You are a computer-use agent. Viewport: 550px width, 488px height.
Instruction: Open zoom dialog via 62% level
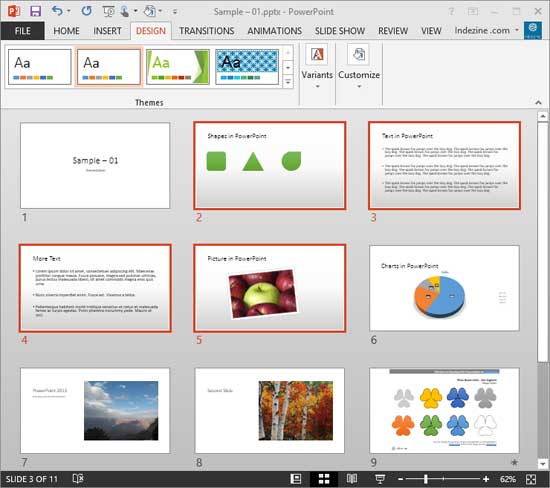[x=508, y=479]
